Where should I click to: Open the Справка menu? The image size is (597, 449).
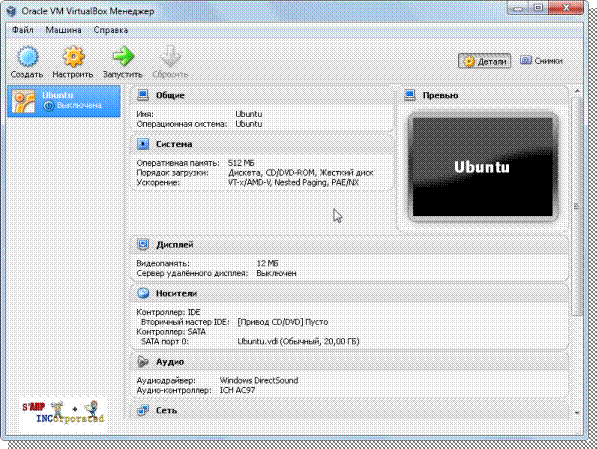(x=111, y=30)
